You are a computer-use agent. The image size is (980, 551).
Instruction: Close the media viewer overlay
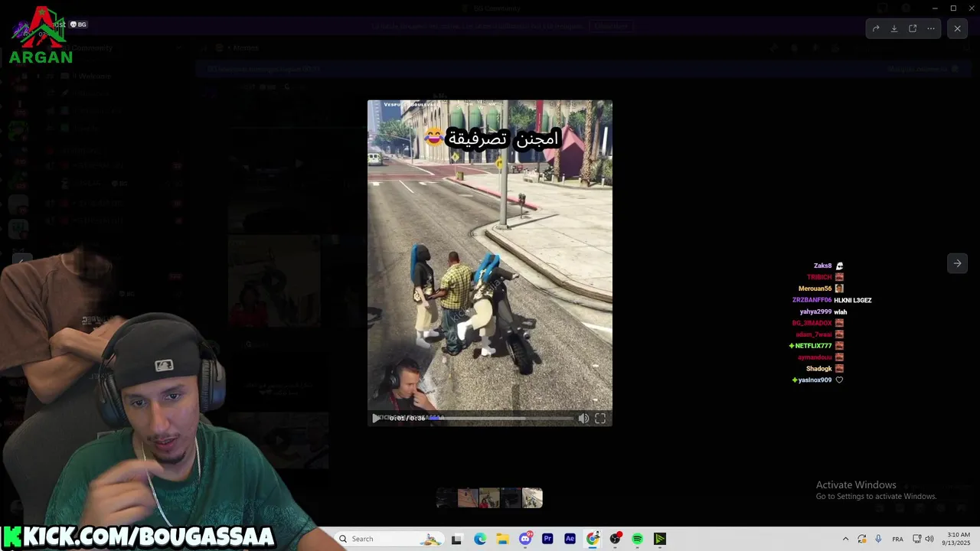(x=957, y=28)
